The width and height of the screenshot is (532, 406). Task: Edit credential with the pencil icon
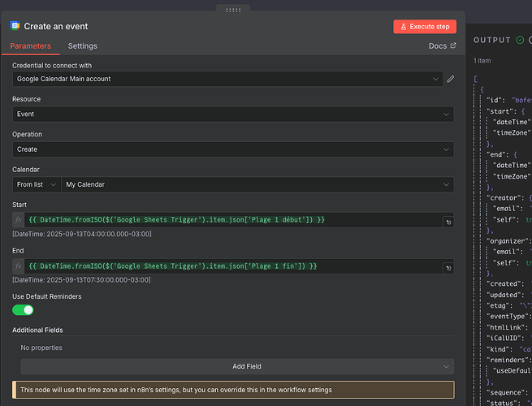tap(451, 79)
